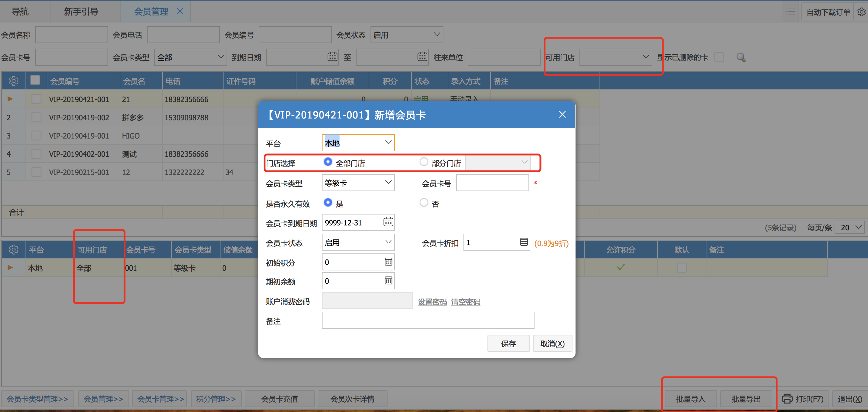This screenshot has width=868, height=412.
Task: Open 会员卡状态 dropdown
Action: (x=358, y=242)
